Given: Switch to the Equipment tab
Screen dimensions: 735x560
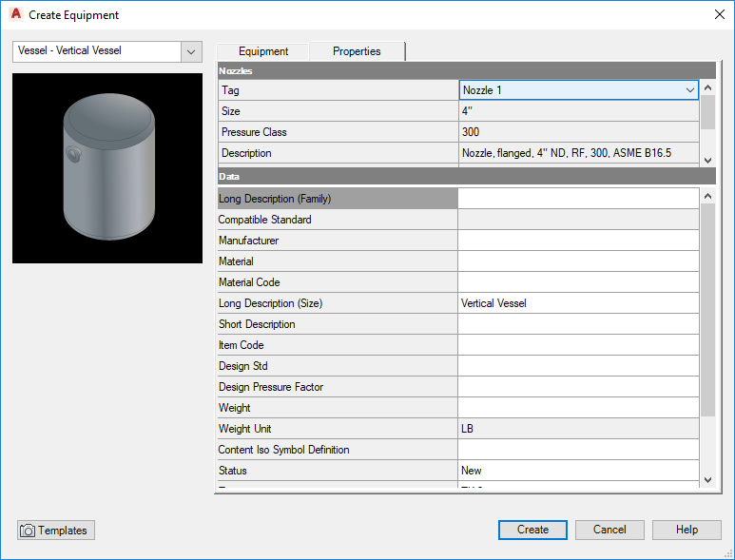Looking at the screenshot, I should click(x=263, y=51).
